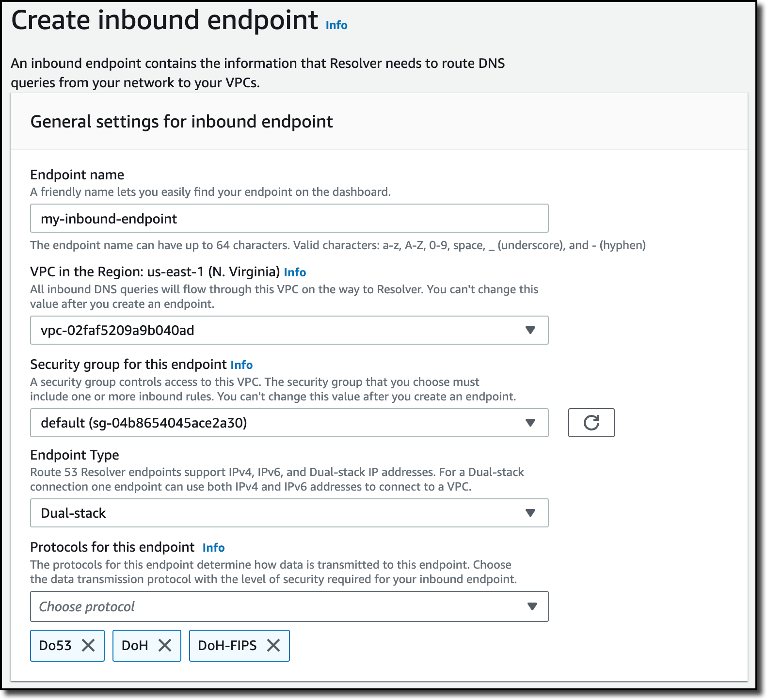Open Info link for VPC in the Region
Screen dimensions: 767x700
coord(295,272)
